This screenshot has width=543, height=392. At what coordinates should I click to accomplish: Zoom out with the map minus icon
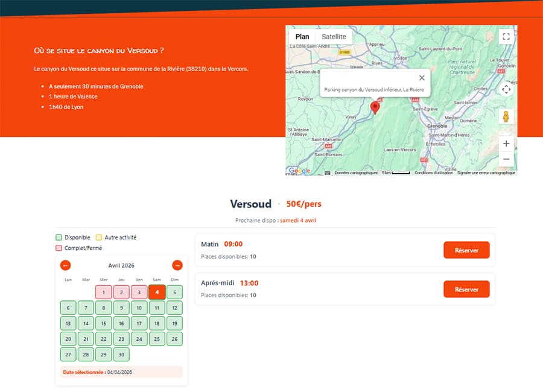tap(506, 159)
